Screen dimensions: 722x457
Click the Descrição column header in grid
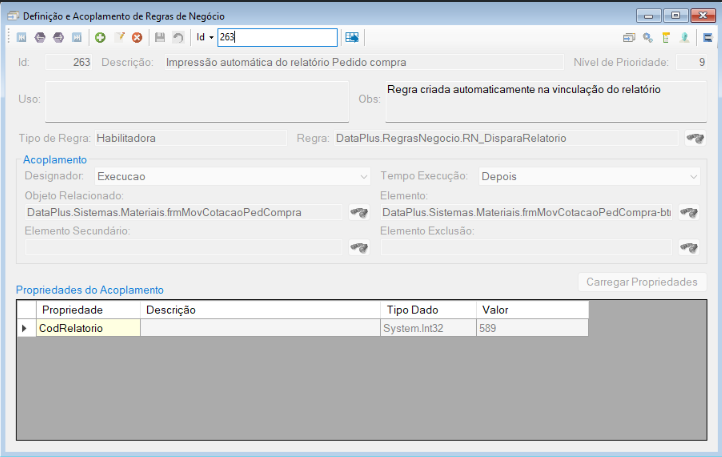pyautogui.click(x=261, y=310)
